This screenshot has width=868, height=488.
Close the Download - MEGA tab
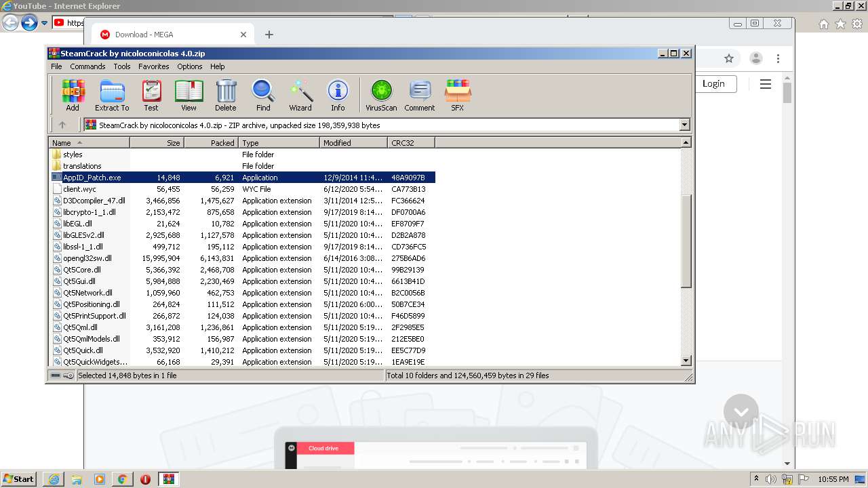pyautogui.click(x=243, y=35)
